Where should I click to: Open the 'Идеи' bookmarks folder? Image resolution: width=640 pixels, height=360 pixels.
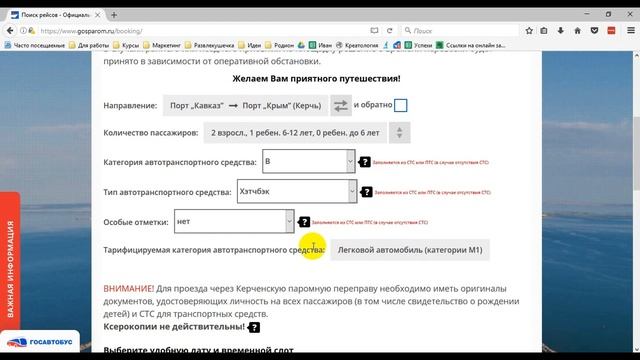pos(250,45)
